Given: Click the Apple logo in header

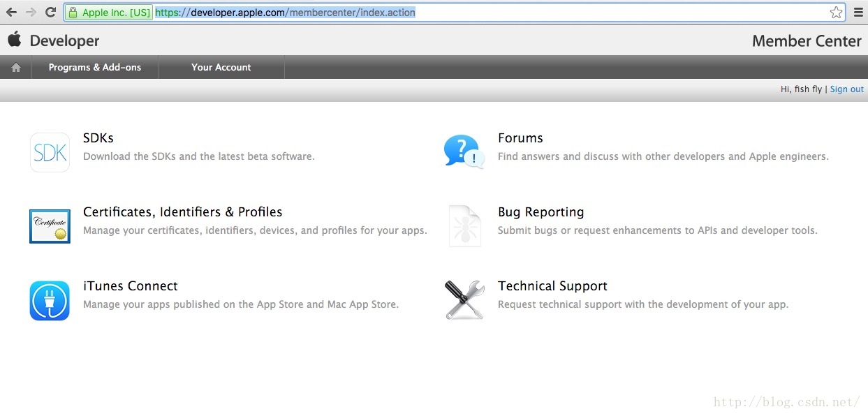Looking at the screenshot, I should tap(15, 39).
